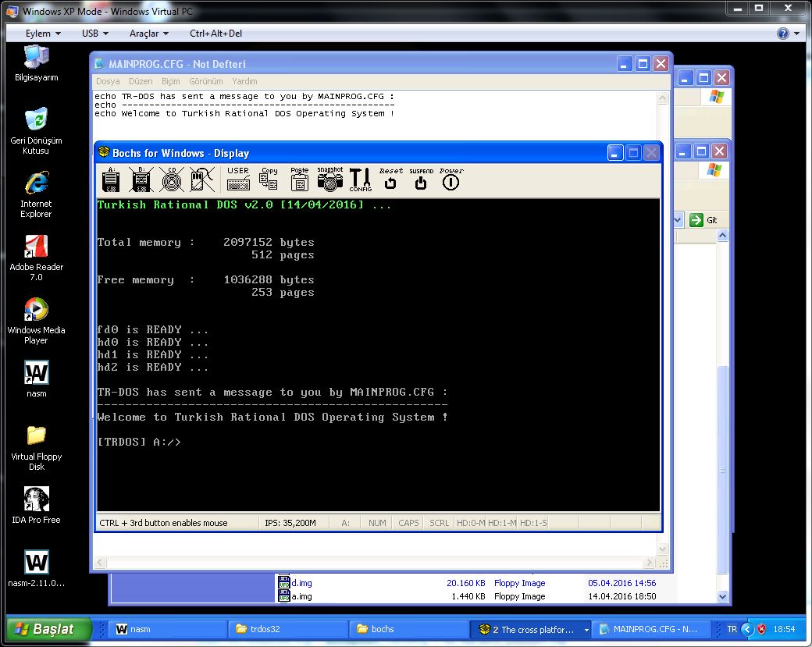Click the CD drive icon in Bochs toolbar
Viewport: 812px width, 647px height.
[x=172, y=180]
